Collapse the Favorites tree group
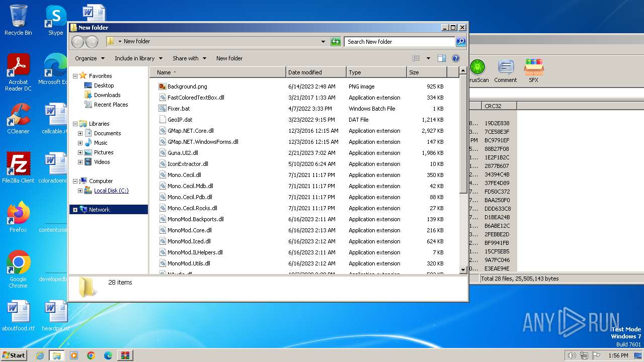The width and height of the screenshot is (644, 362). point(75,76)
